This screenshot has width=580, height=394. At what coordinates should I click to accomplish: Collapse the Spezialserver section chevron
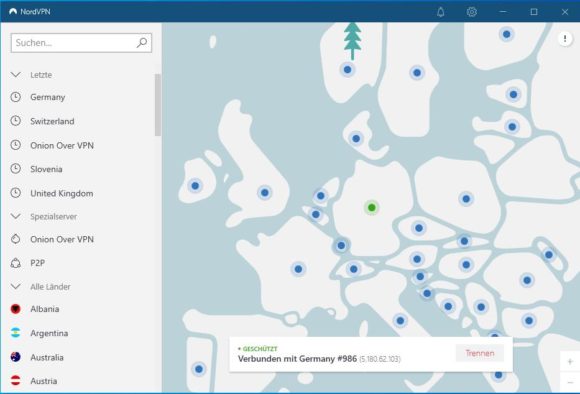[x=16, y=216]
